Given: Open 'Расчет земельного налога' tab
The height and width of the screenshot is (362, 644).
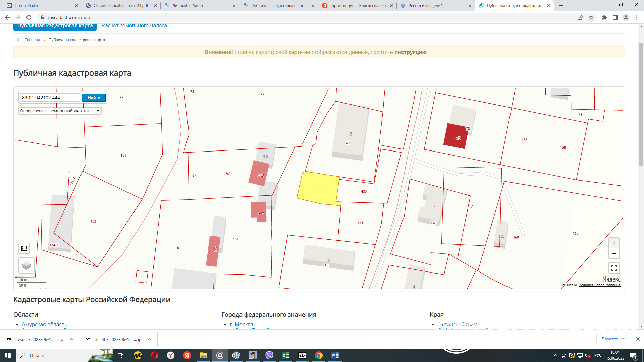Looking at the screenshot, I should (134, 26).
